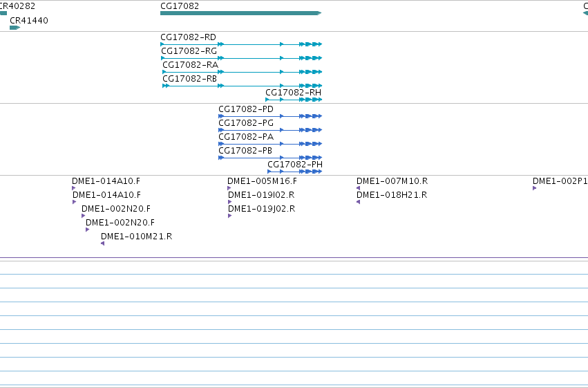This screenshot has height=388, width=588.
Task: Open the CG17082-RB transcript label
Action: click(x=189, y=79)
